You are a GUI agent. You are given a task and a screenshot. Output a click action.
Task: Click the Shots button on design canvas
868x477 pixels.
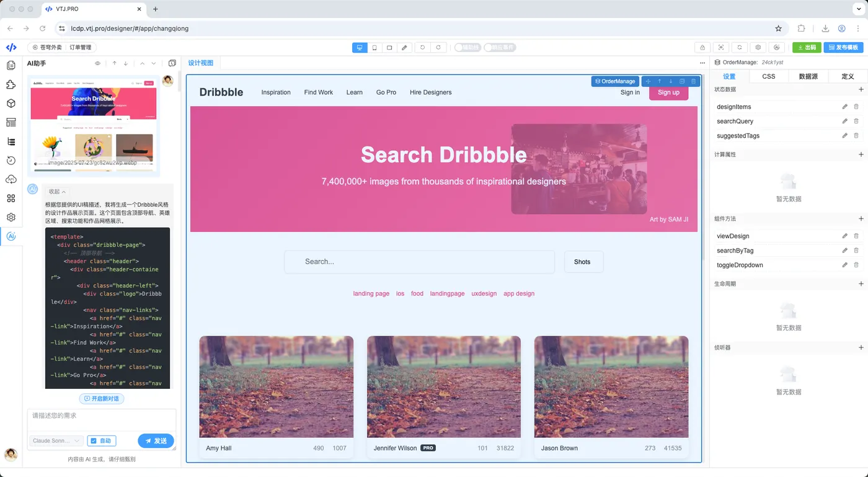tap(583, 262)
